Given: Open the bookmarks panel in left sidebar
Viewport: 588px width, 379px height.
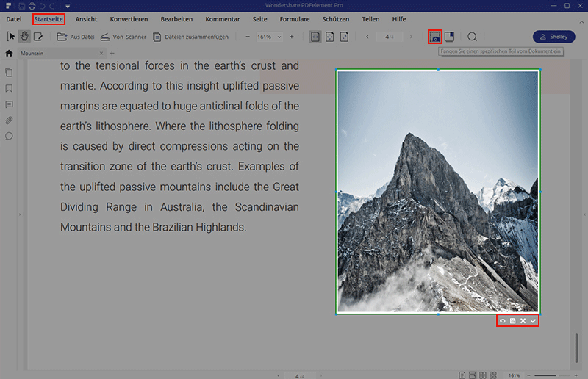Looking at the screenshot, I should coord(9,88).
